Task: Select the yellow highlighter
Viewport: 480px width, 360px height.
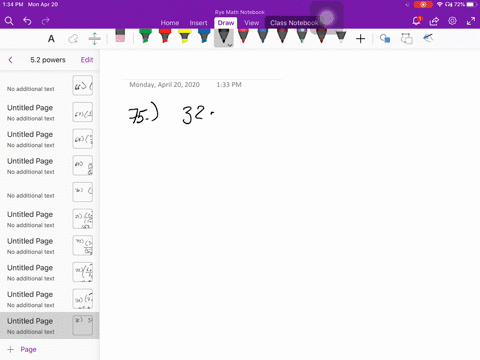Action: [x=185, y=36]
